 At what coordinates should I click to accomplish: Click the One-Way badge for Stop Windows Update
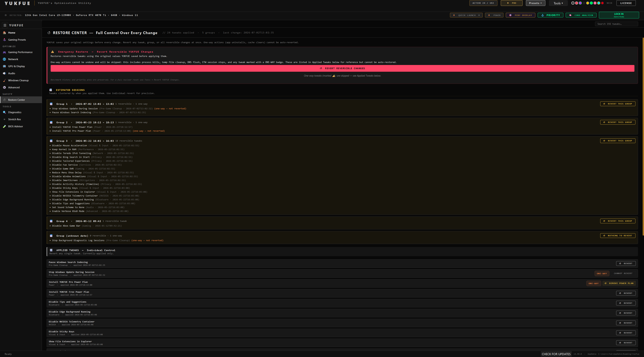pos(602,273)
